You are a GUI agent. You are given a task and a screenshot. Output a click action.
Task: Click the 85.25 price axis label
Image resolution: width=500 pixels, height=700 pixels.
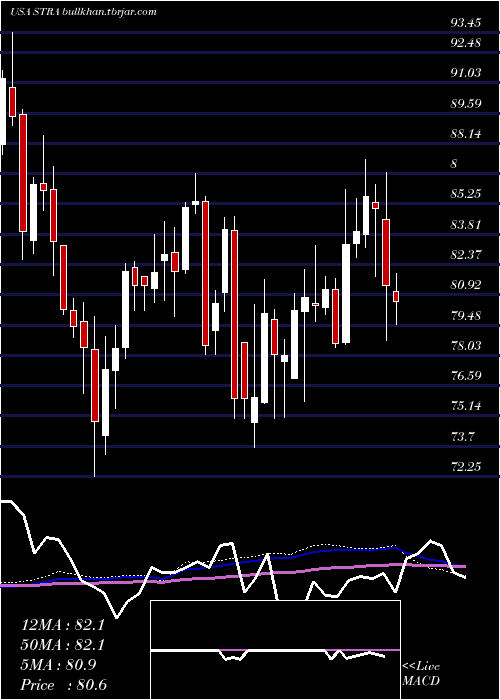pyautogui.click(x=466, y=194)
